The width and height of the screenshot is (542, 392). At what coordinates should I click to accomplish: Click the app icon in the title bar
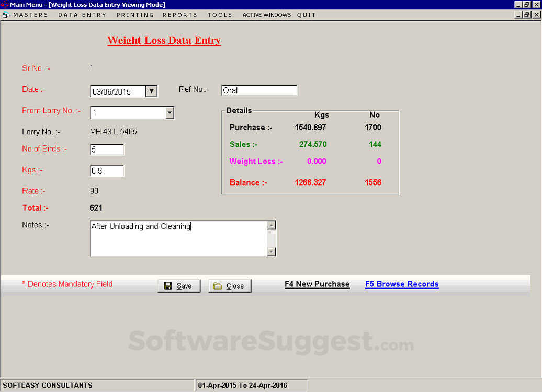[x=5, y=5]
